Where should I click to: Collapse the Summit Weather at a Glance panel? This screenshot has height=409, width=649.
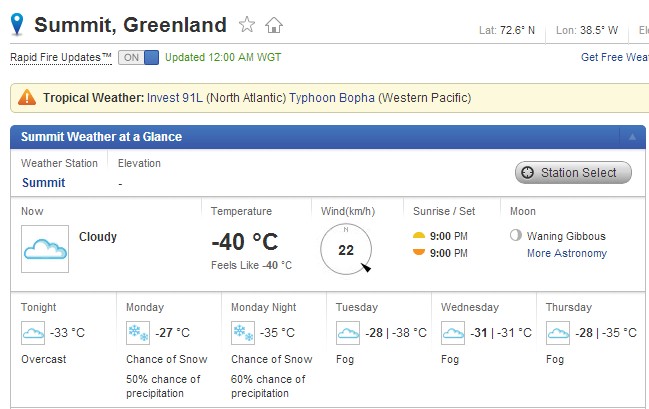(631, 137)
